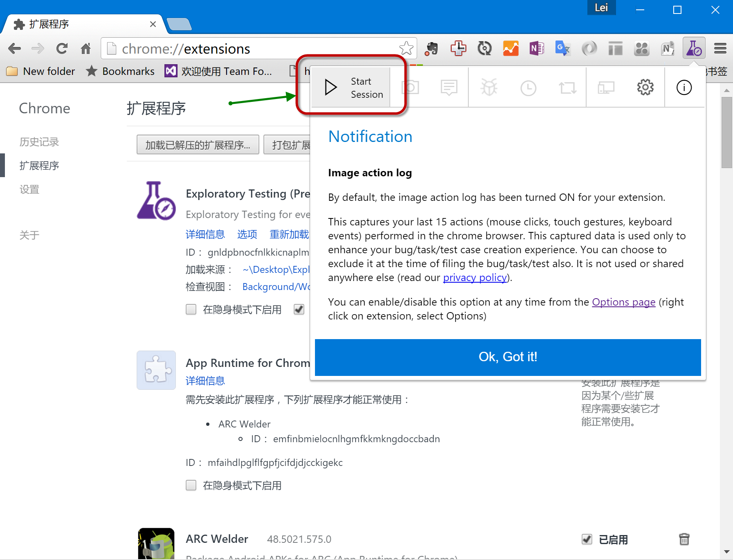Toggle 已启用 checkbox for ARC Welder
Screen dimensions: 733x560
click(x=587, y=539)
